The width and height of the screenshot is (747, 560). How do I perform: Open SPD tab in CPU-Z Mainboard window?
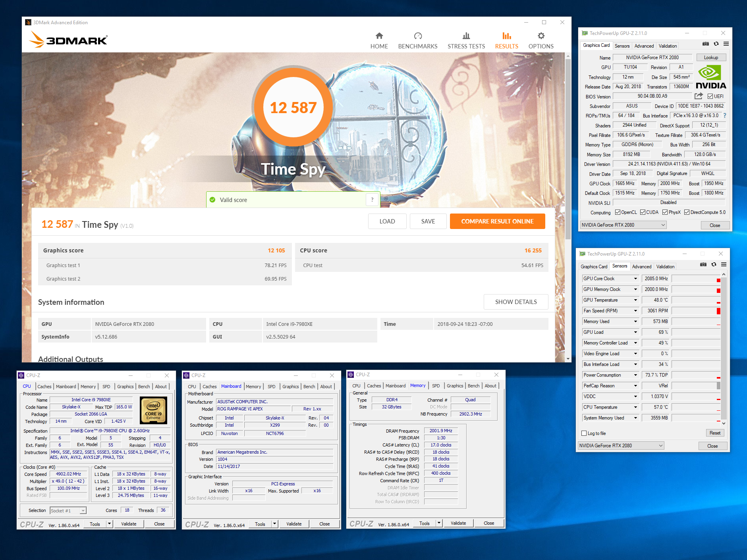point(271,387)
